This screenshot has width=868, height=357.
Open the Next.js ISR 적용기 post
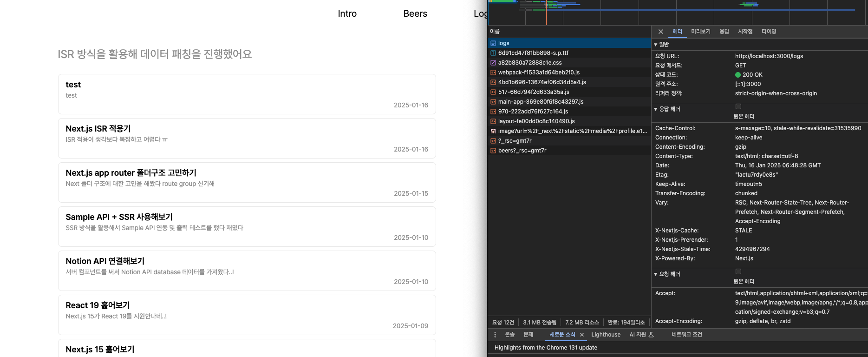click(247, 138)
